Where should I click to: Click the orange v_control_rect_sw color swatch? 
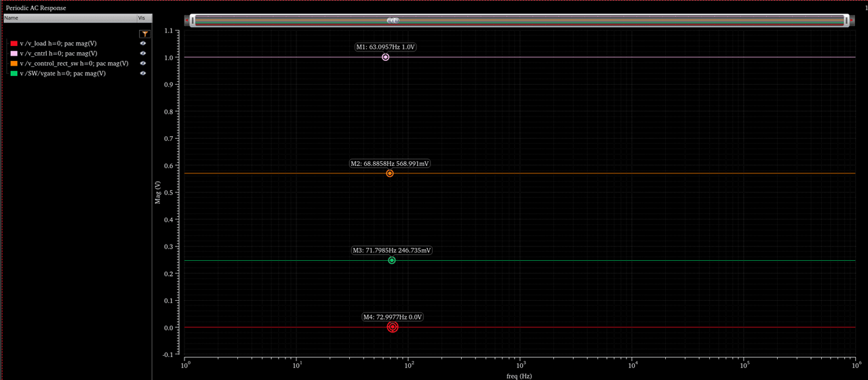pyautogui.click(x=14, y=63)
